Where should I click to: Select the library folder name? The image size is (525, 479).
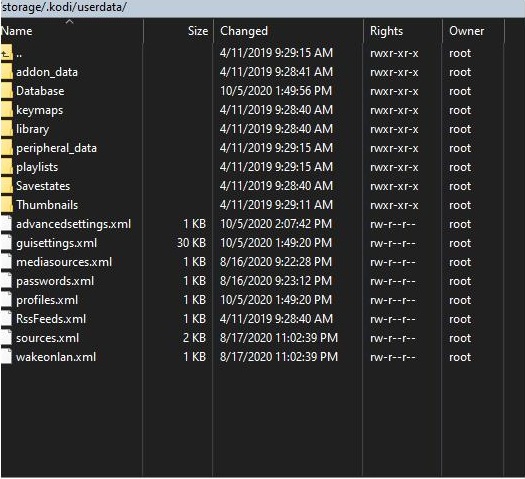click(x=32, y=129)
